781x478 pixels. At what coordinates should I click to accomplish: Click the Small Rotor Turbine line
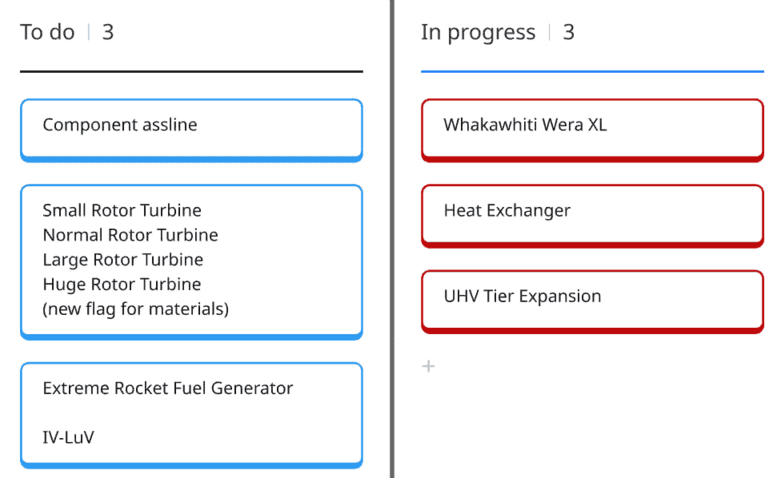coord(122,210)
